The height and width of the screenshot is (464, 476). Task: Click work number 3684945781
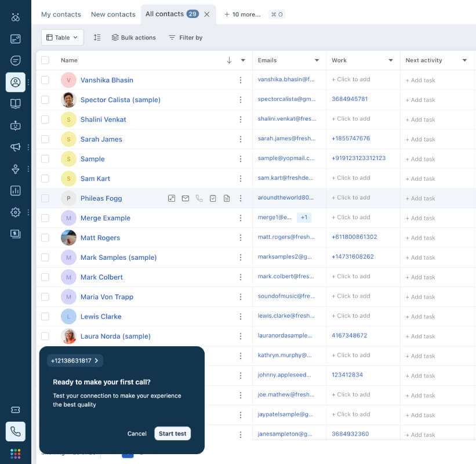[350, 99]
